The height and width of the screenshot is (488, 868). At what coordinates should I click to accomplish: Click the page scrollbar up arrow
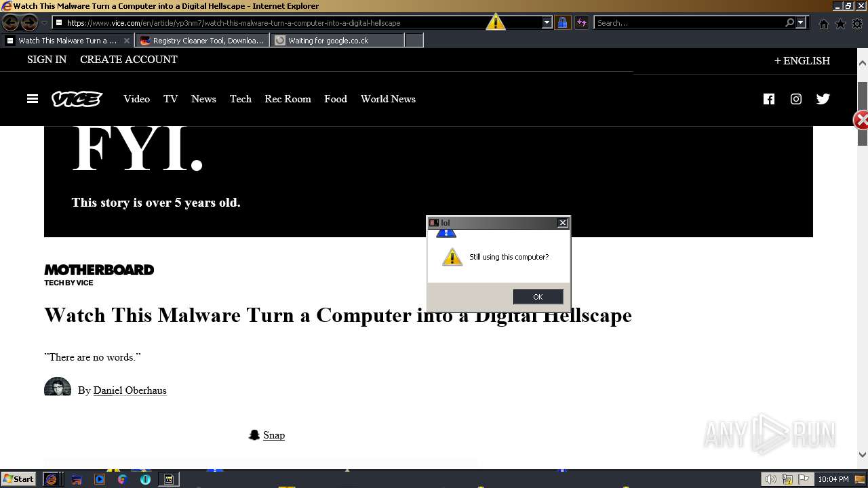point(863,62)
